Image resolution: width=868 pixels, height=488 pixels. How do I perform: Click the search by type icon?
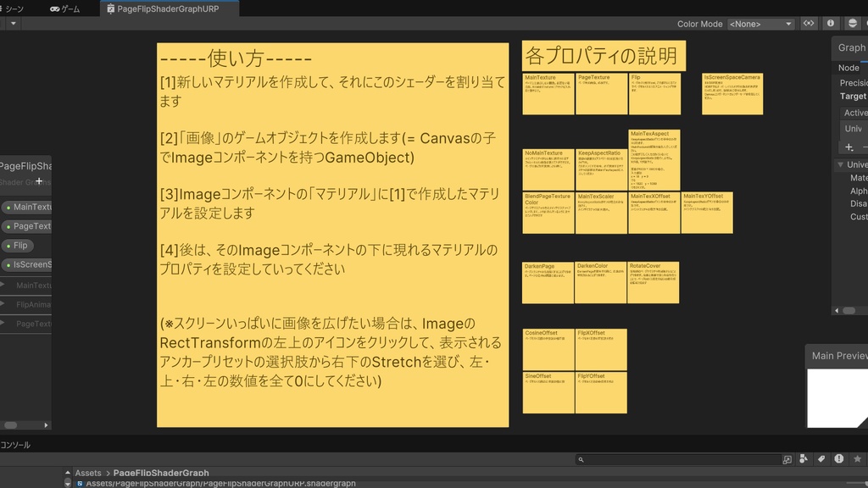[x=804, y=458]
